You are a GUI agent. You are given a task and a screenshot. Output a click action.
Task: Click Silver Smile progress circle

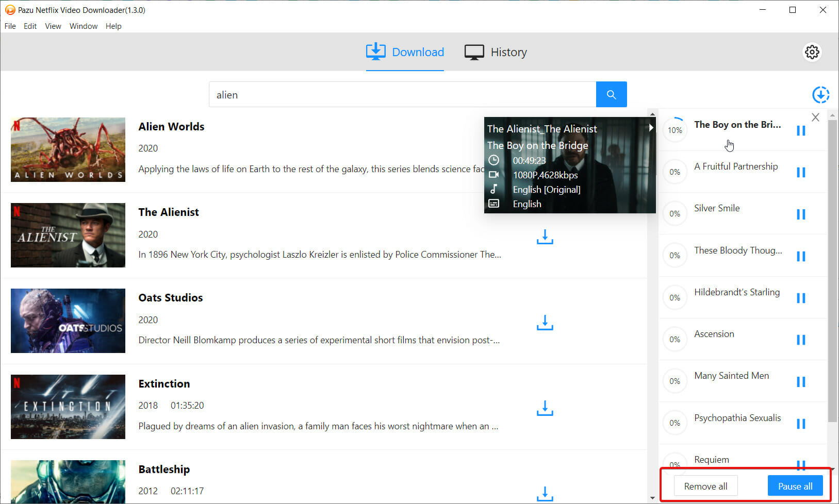675,213
